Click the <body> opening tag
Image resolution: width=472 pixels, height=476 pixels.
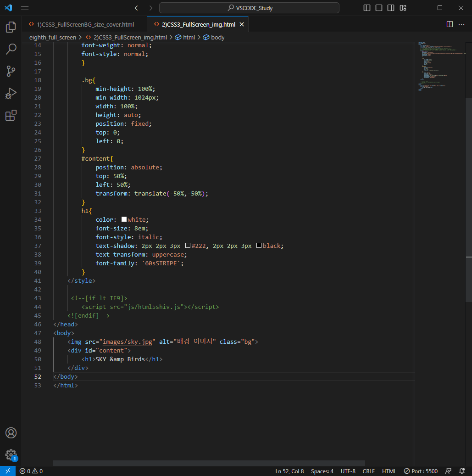[x=64, y=333]
